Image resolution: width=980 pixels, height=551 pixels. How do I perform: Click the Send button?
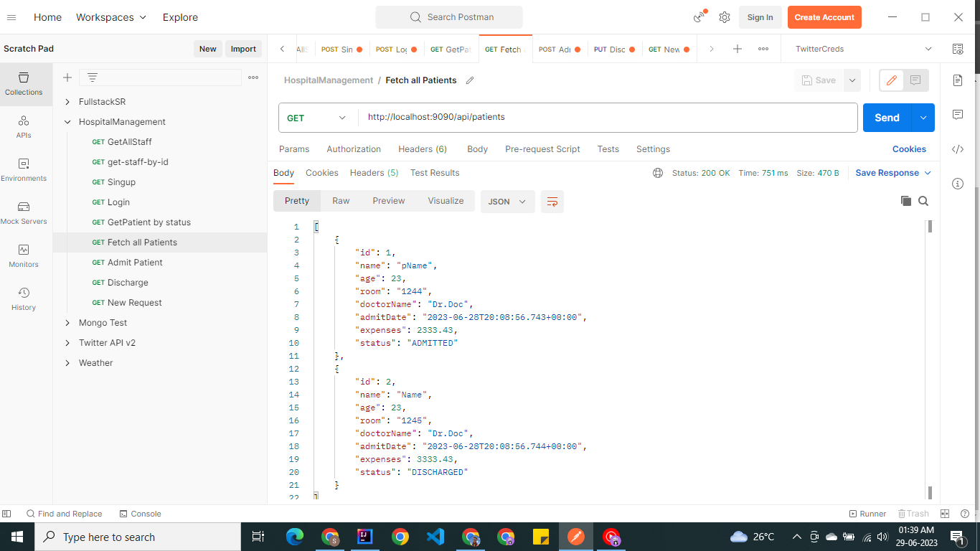point(886,117)
